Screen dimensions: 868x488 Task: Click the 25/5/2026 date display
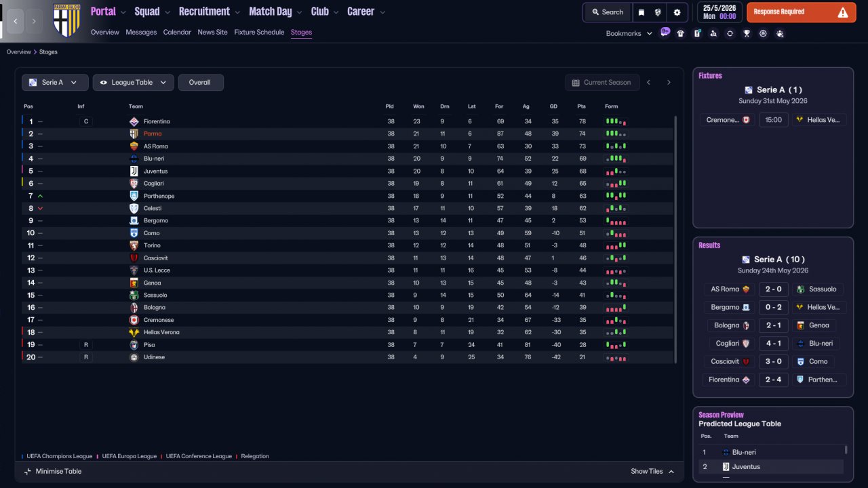pos(719,12)
